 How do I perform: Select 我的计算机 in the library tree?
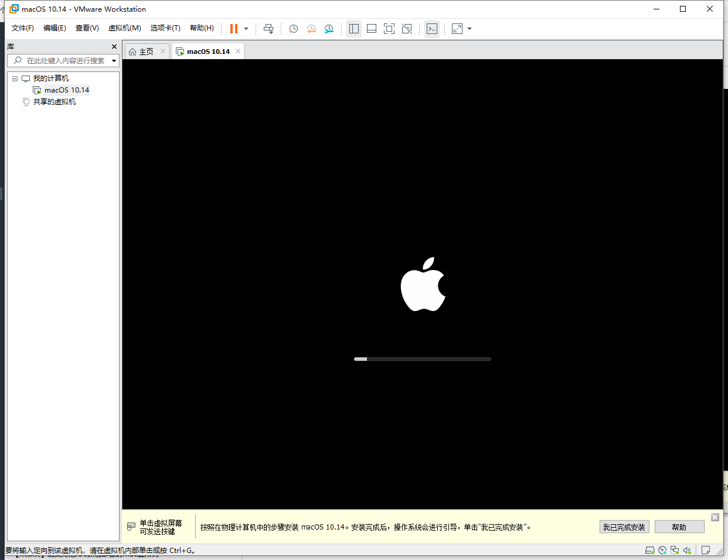coord(50,78)
